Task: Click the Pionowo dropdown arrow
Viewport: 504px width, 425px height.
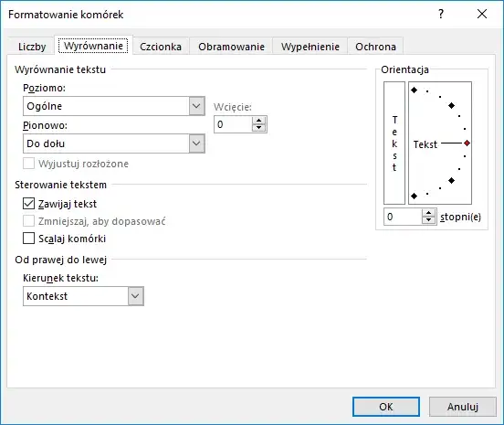Action: [196, 143]
